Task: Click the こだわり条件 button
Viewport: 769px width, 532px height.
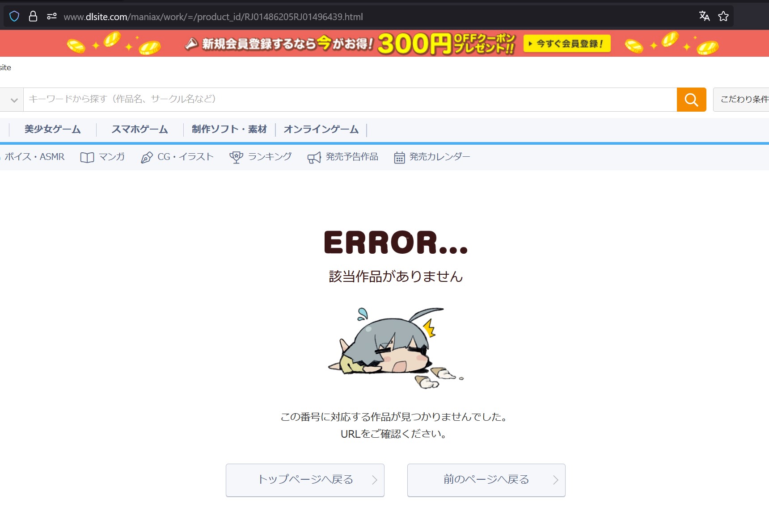Action: click(x=741, y=100)
